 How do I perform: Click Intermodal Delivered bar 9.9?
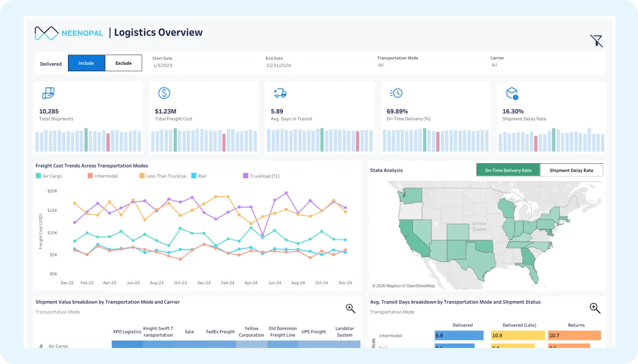pyautogui.click(x=459, y=336)
